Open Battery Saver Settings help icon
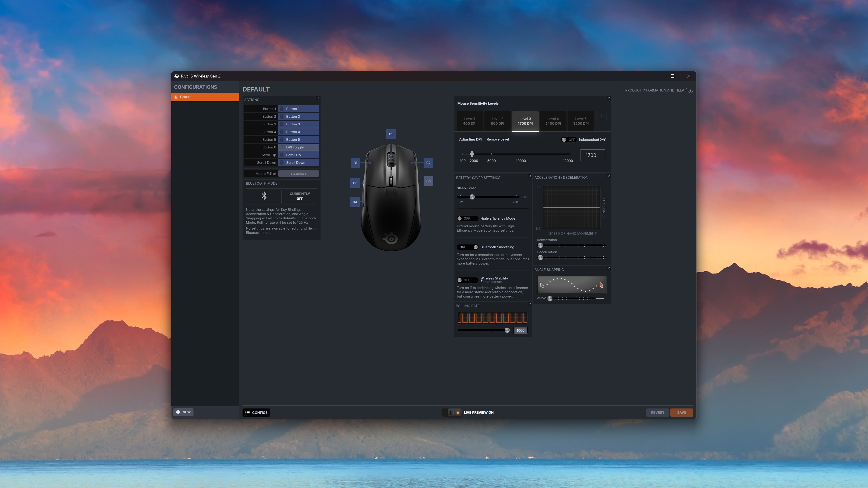 pos(530,176)
